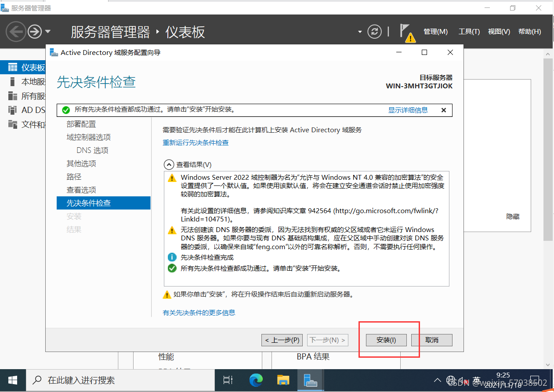The height and width of the screenshot is (392, 554).
Task: Select 仪表板 in the left sidebar
Action: point(23,68)
